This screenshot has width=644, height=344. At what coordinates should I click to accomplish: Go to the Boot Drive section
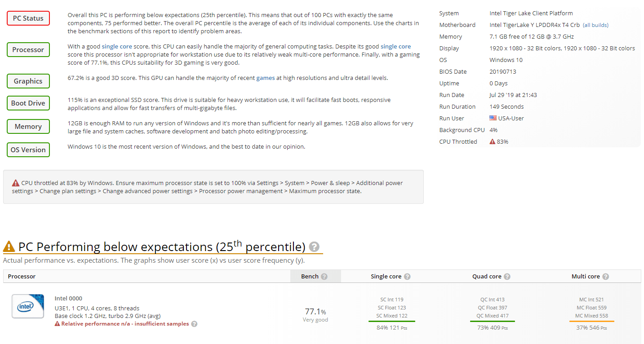point(28,103)
